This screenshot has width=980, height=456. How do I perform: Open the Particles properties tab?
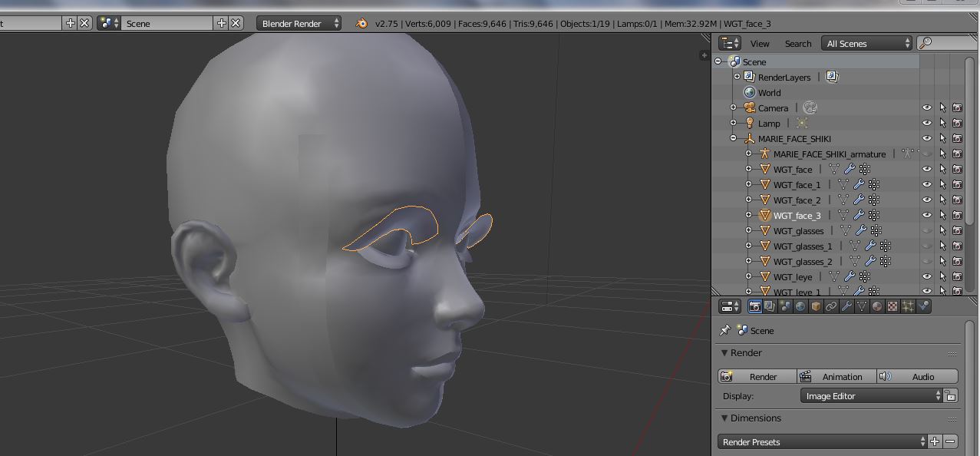click(908, 306)
